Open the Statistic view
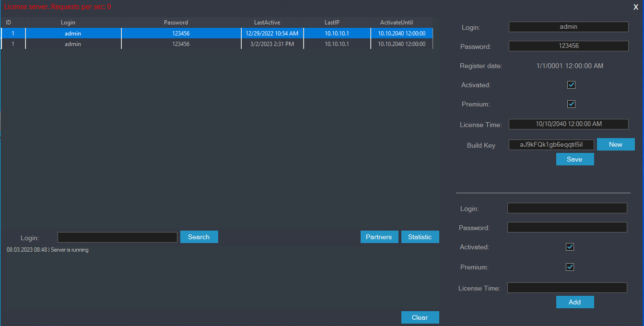 click(x=420, y=237)
